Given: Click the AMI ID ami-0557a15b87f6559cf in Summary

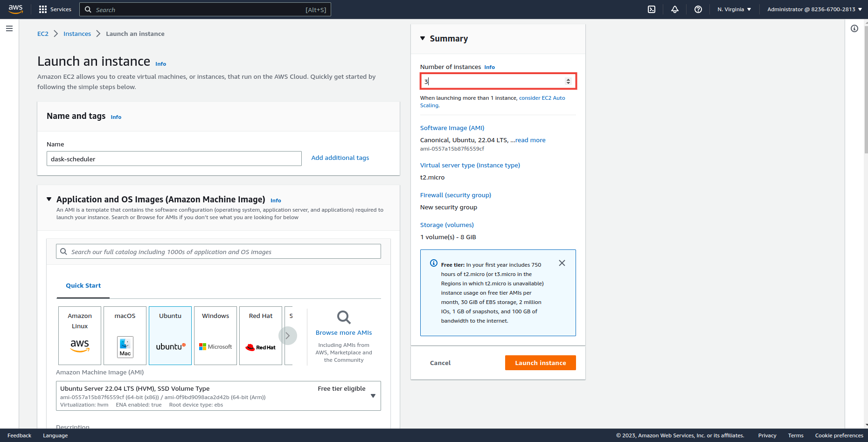Looking at the screenshot, I should (452, 149).
